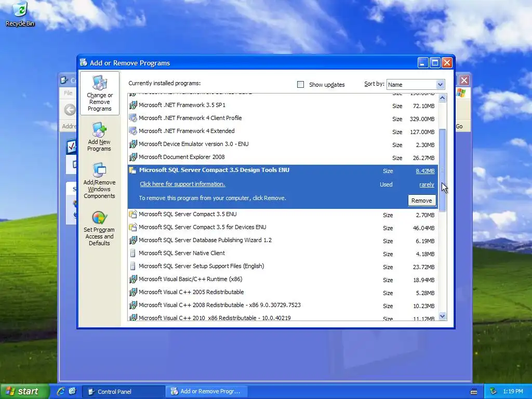532x399 pixels.
Task: Open Set Program Access and Defaults
Action: (99, 228)
